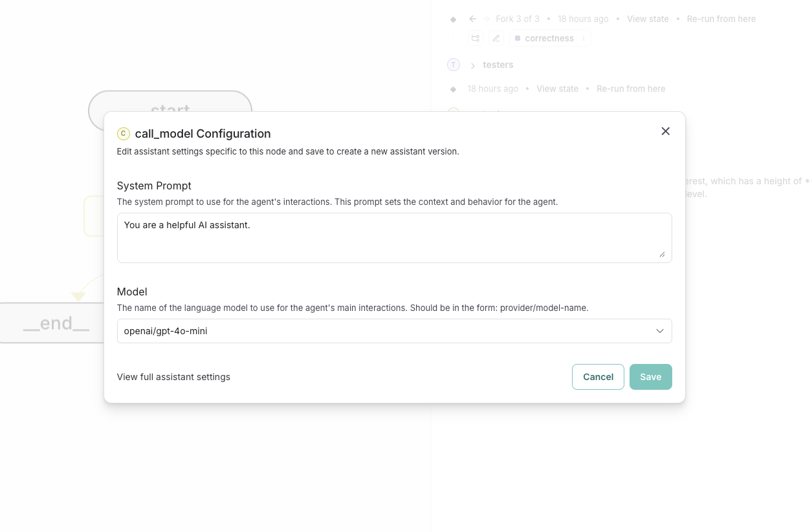Viewport: 812px width, 532px height.
Task: Save the assistant configuration
Action: pyautogui.click(x=650, y=377)
